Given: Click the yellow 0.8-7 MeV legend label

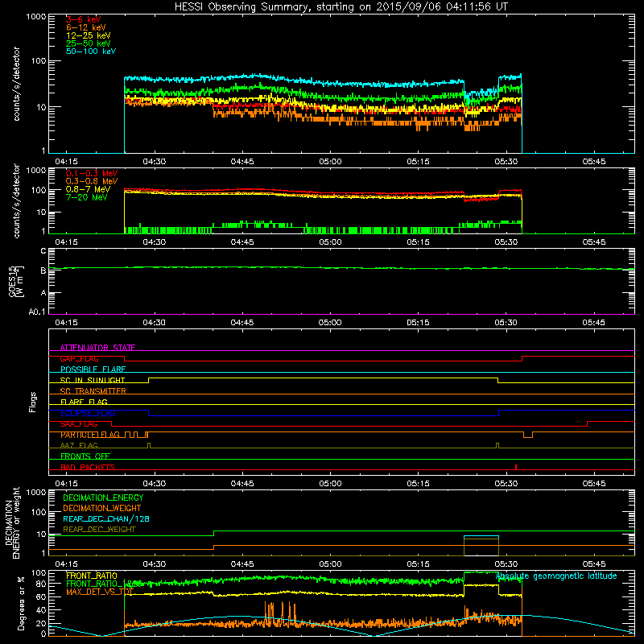Looking at the screenshot, I should [x=88, y=189].
